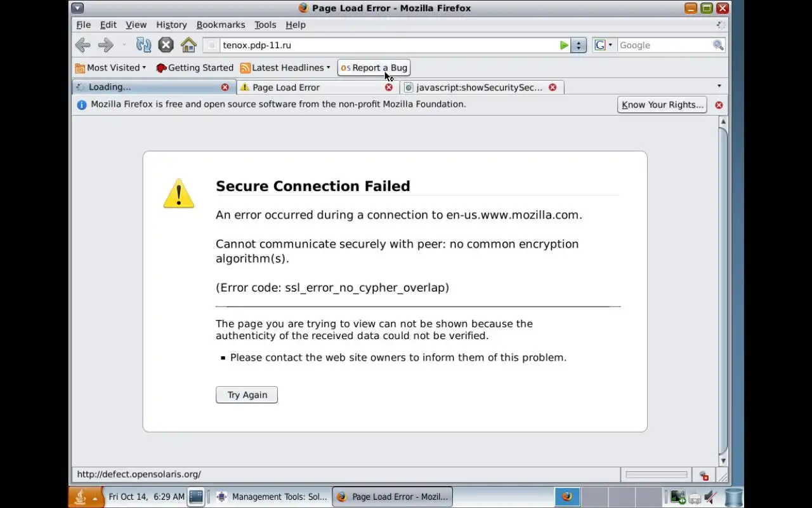Expand the Latest Headlines feed
The width and height of the screenshot is (812, 508).
pos(285,68)
